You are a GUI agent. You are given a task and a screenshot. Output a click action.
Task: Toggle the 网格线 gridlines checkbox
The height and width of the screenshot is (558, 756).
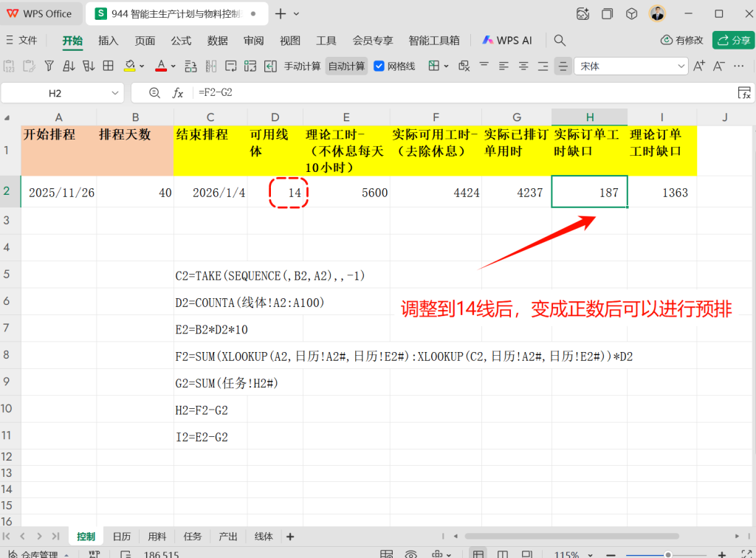379,66
